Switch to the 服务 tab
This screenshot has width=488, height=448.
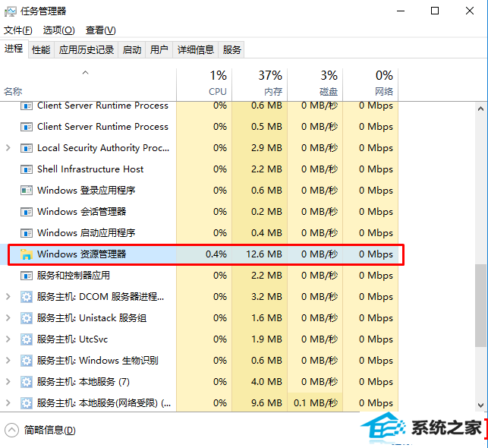pos(232,50)
